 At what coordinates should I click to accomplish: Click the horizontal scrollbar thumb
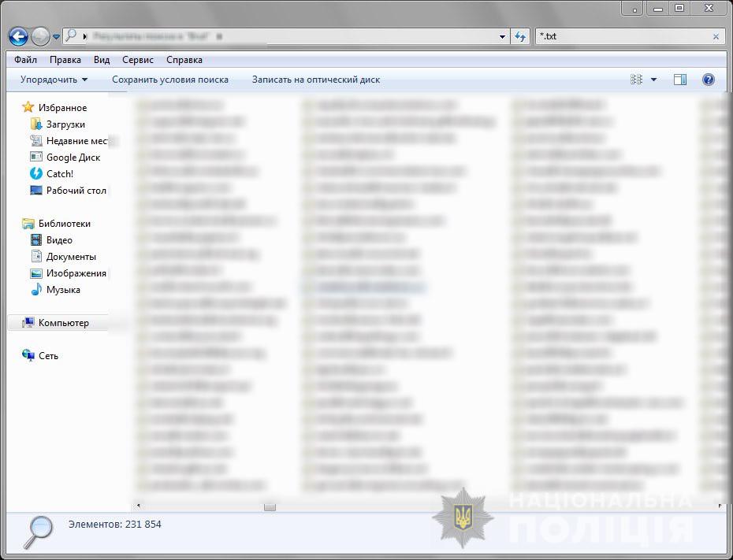[270, 506]
